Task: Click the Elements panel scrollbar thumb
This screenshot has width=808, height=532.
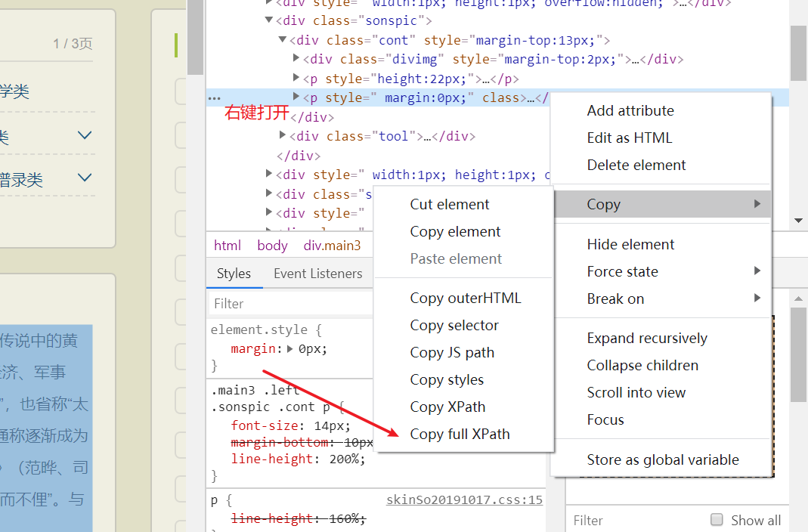Action: point(798,54)
